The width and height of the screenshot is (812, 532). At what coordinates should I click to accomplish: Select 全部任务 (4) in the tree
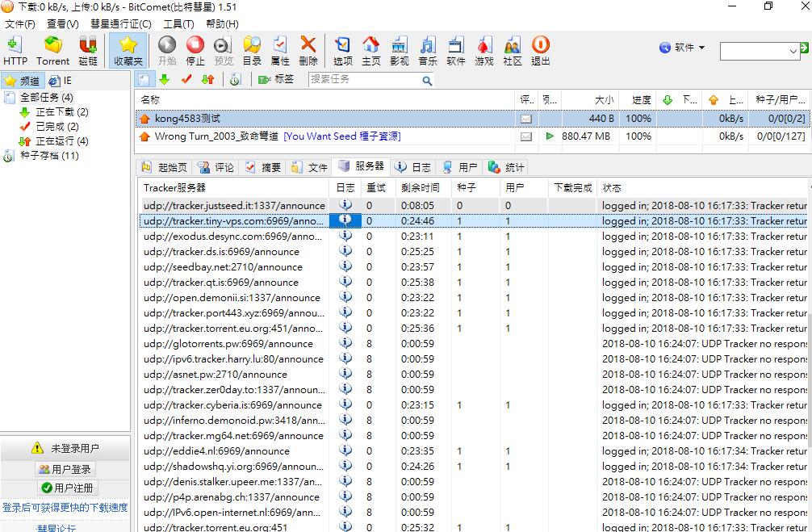point(46,98)
